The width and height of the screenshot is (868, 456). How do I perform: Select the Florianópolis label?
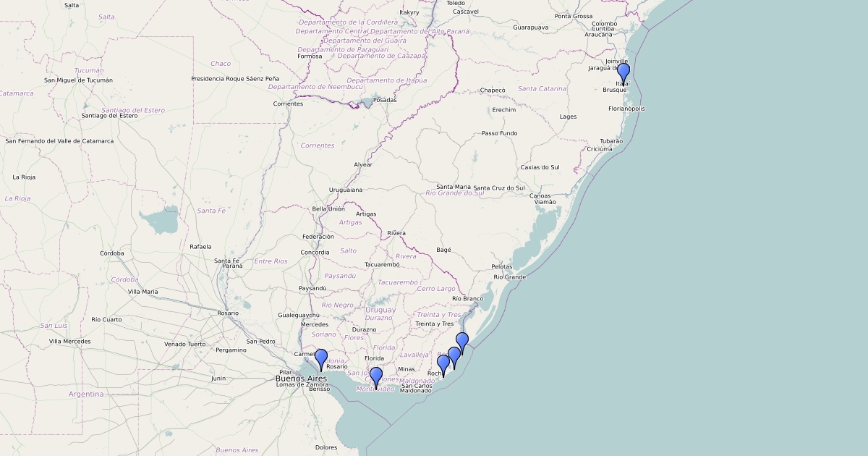[626, 109]
